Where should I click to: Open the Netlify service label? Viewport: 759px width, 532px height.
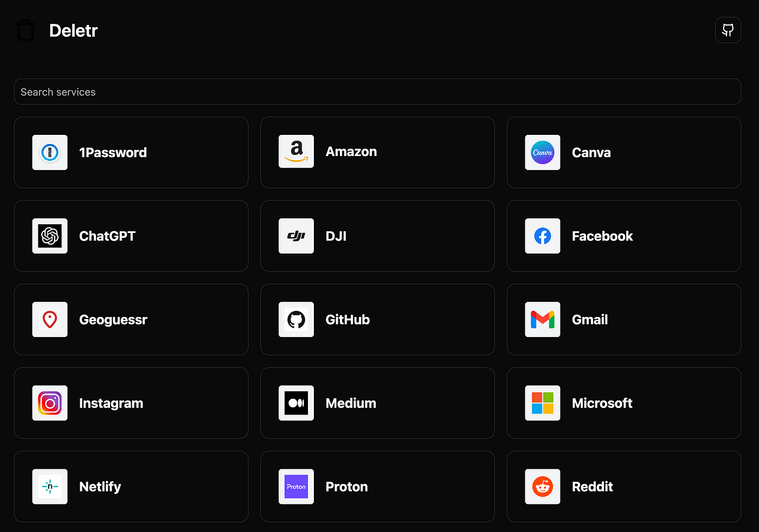coord(100,486)
